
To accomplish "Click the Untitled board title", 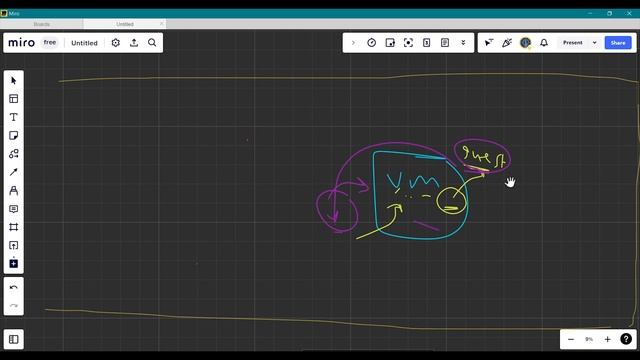I will point(84,43).
